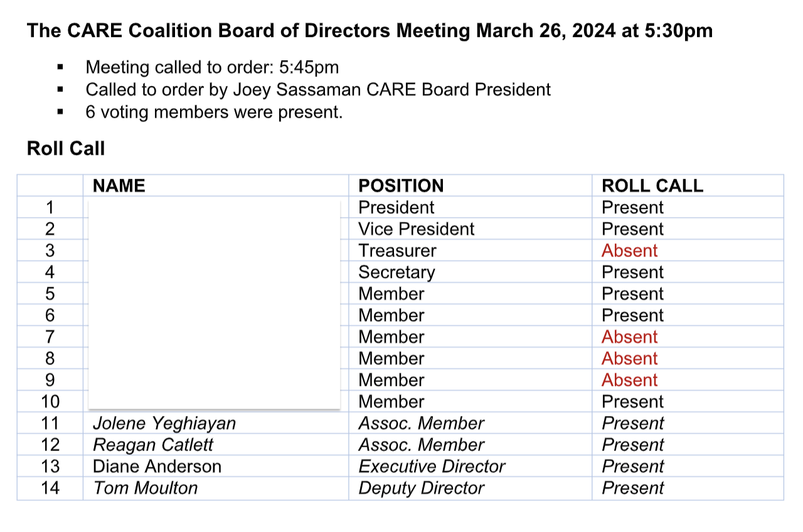Click the ROLL CALL column header
The height and width of the screenshot is (532, 803).
point(652,186)
